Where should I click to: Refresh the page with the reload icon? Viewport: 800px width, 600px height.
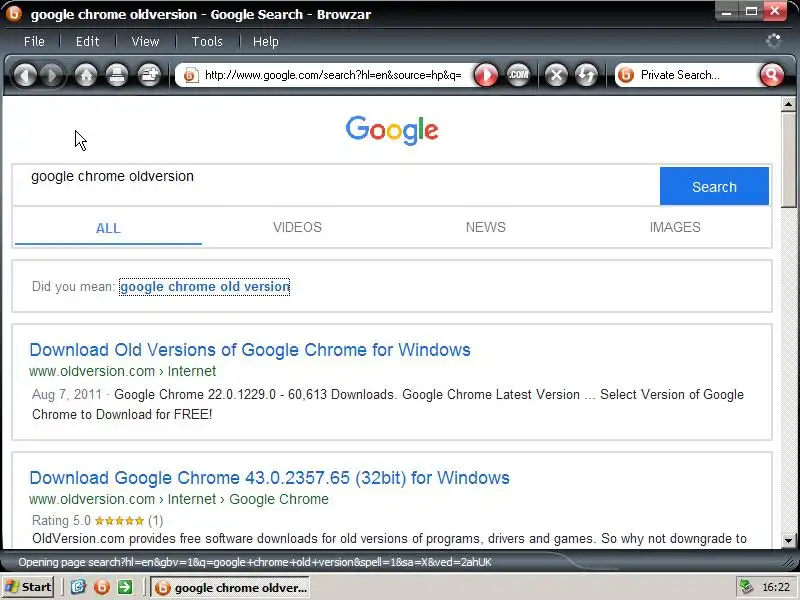[586, 76]
